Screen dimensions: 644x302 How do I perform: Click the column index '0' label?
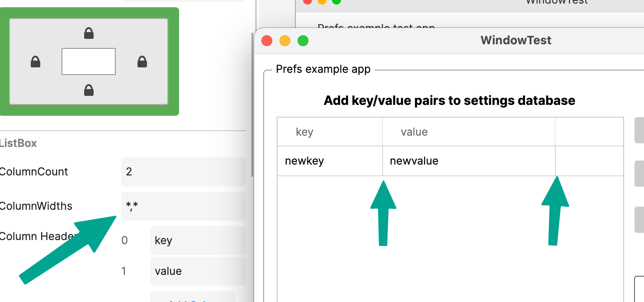[x=125, y=241]
